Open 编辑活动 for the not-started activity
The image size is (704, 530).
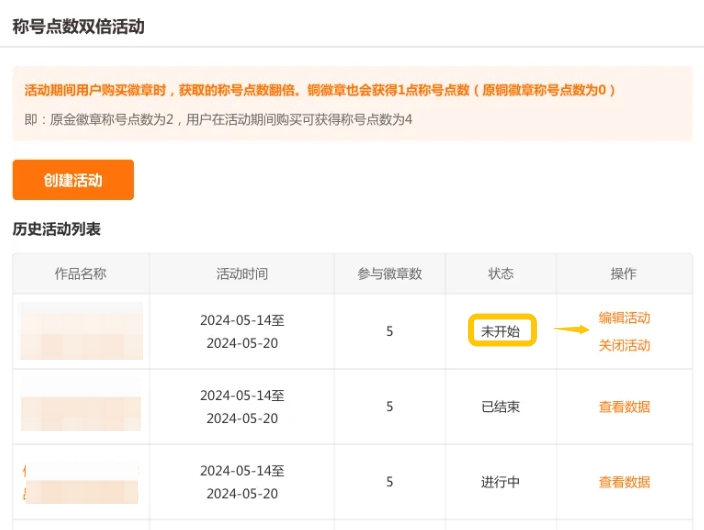tap(624, 318)
